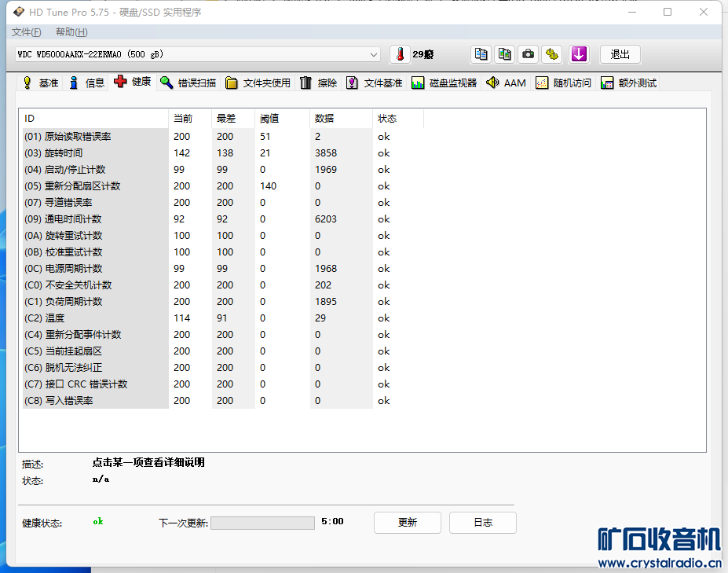Select row (07) 寻道错误率
This screenshot has height=573, width=728.
pyautogui.click(x=223, y=203)
